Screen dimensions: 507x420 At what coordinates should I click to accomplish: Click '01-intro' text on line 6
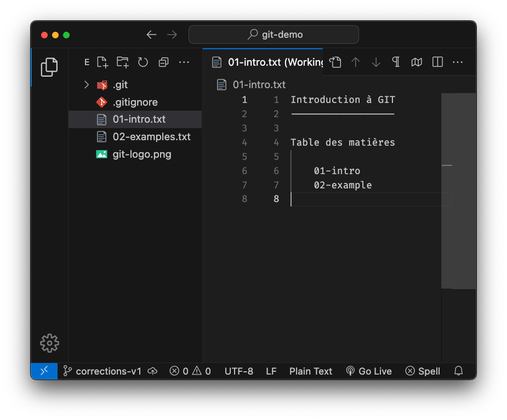point(337,171)
